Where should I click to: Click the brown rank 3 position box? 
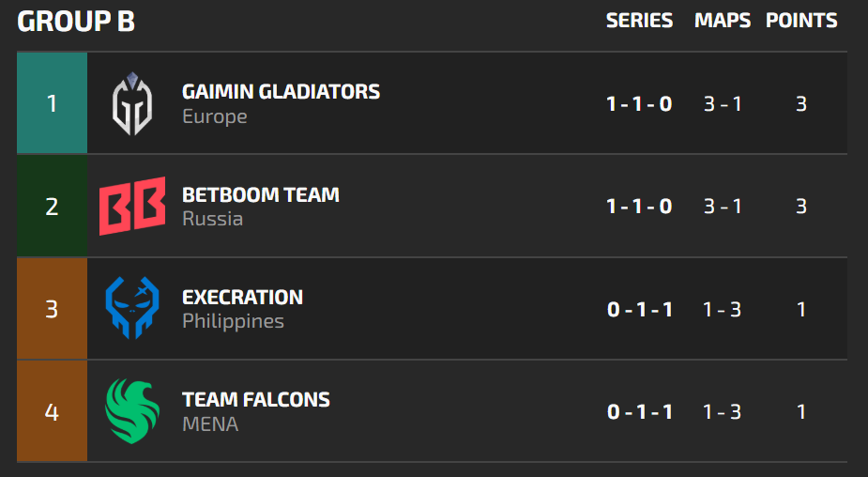pyautogui.click(x=52, y=308)
